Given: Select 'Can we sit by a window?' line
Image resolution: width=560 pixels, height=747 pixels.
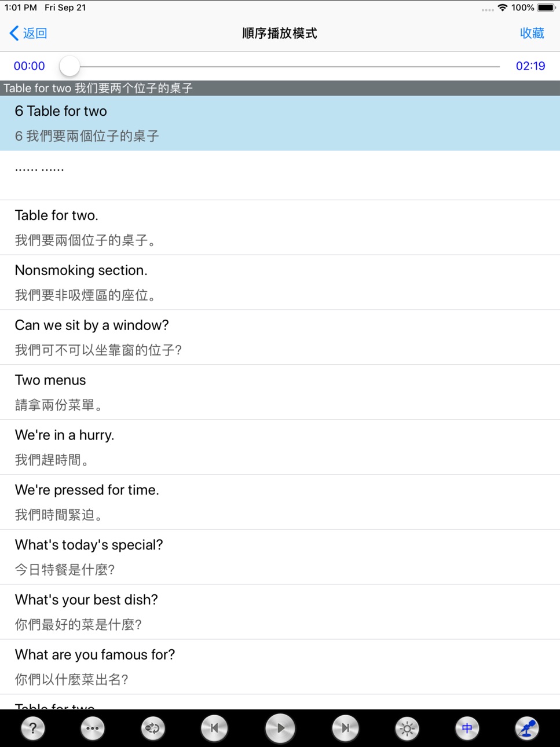Looking at the screenshot, I should (280, 338).
